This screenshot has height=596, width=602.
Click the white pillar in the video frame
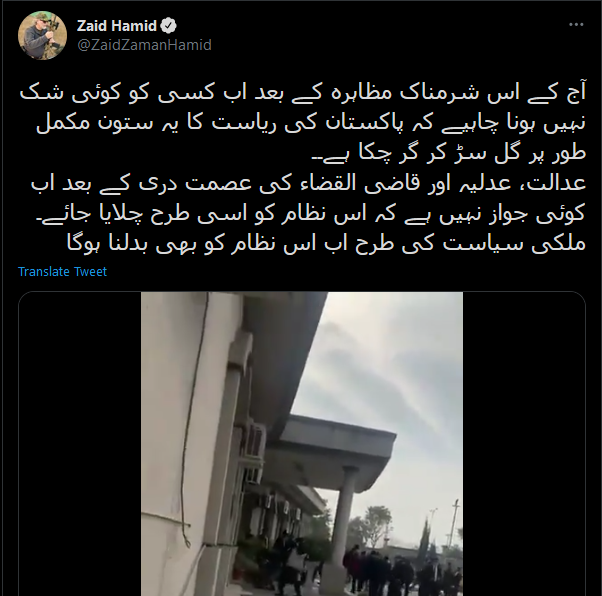(x=341, y=524)
